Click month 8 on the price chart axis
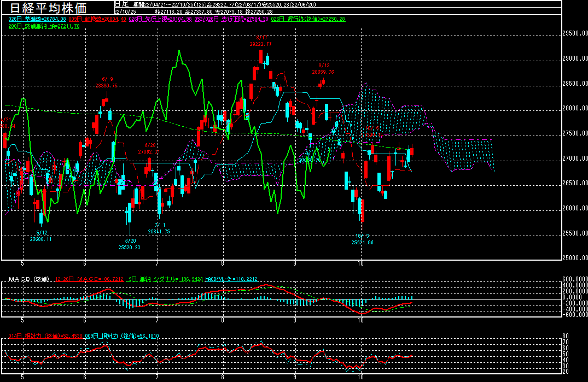Viewport: 588px width, 382px height. (x=223, y=263)
